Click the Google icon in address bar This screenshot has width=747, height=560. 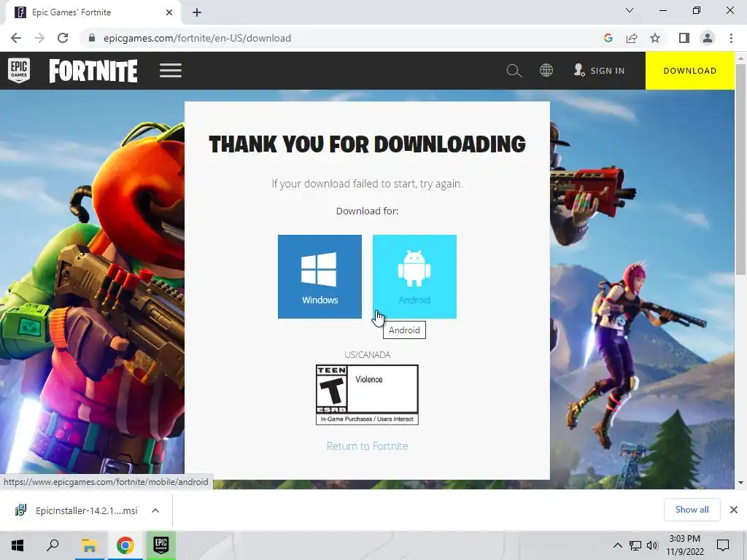point(608,38)
